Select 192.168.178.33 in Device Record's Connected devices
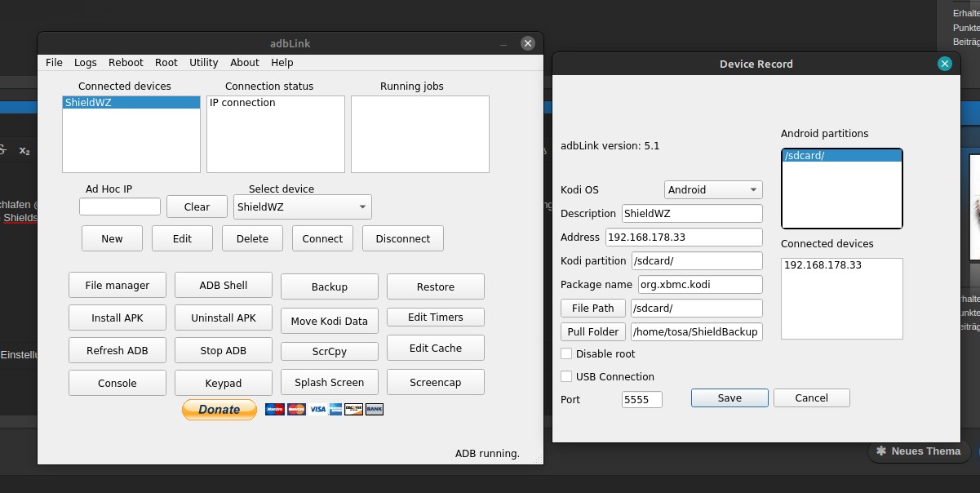Screen dimensions: 980x493 point(841,265)
